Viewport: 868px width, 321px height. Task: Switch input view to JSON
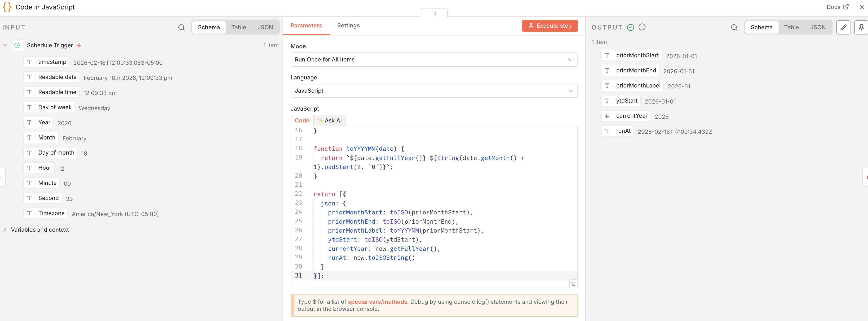tap(265, 27)
